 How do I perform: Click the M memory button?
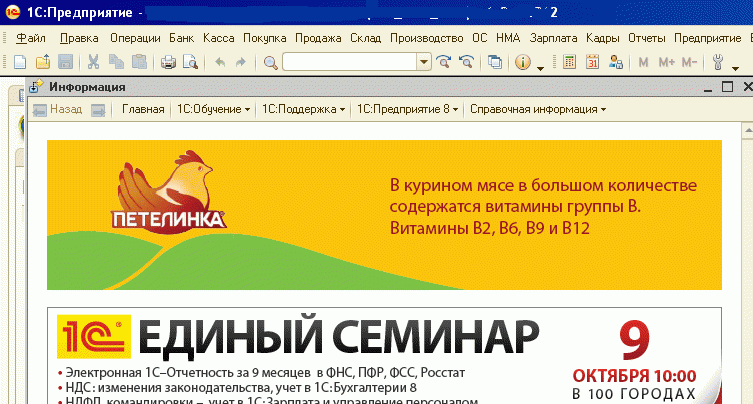(x=644, y=62)
